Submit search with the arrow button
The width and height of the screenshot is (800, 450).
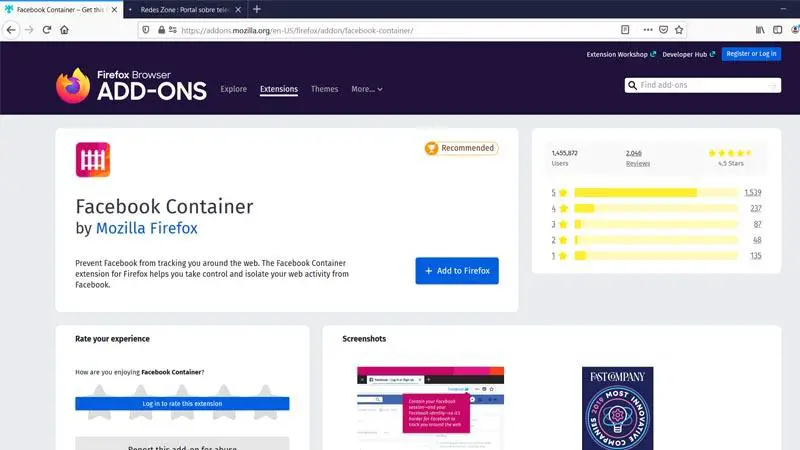(x=772, y=85)
